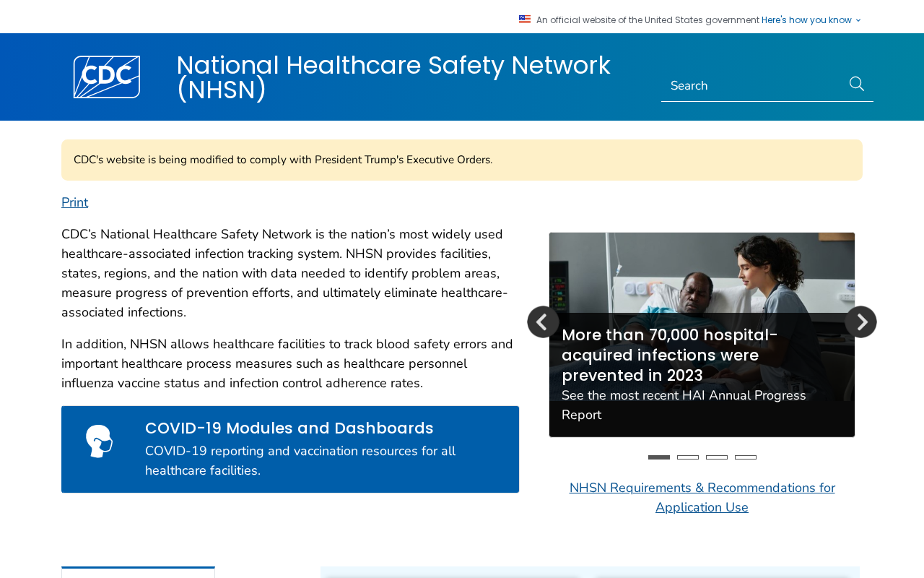The image size is (924, 578).
Task: Click "See the most recent HAI Annual Progress Report"
Action: click(x=684, y=405)
